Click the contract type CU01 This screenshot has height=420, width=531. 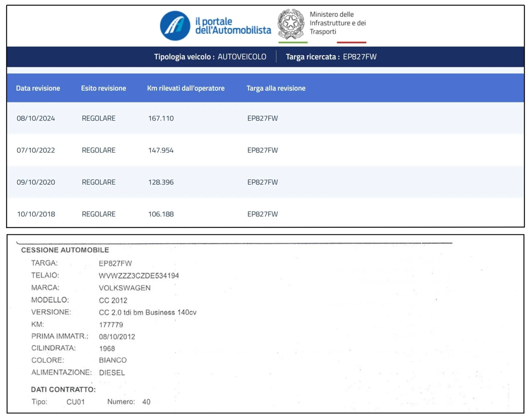(x=76, y=402)
